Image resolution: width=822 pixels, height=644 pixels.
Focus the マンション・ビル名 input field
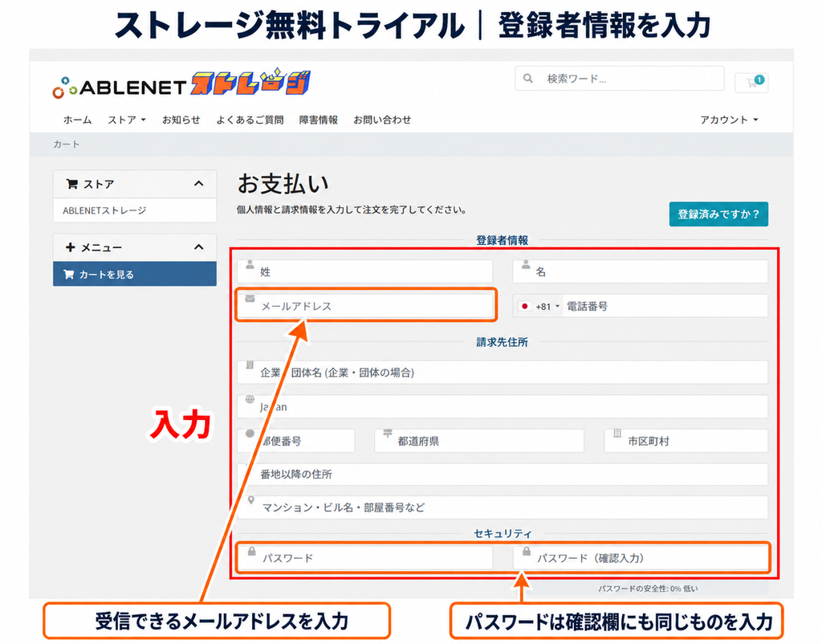[503, 507]
